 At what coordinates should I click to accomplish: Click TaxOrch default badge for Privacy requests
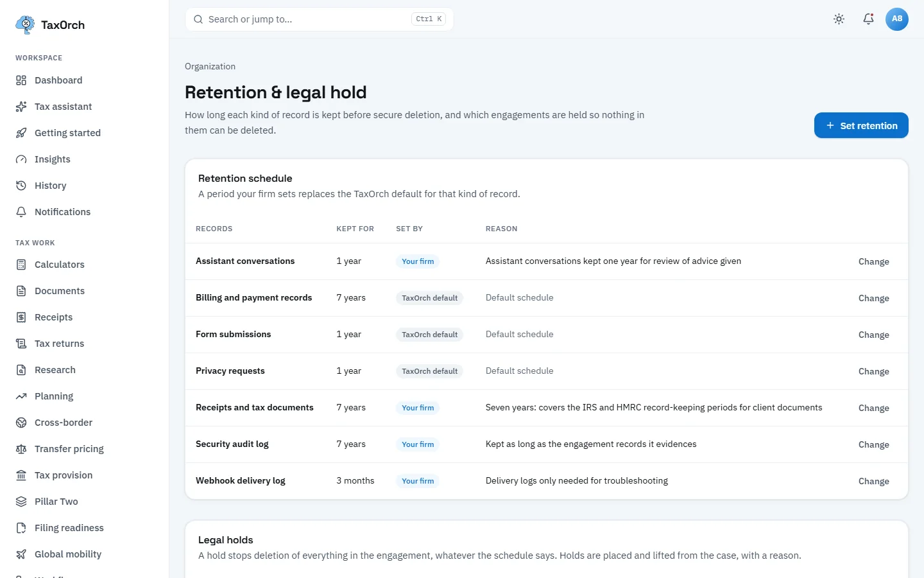tap(430, 371)
